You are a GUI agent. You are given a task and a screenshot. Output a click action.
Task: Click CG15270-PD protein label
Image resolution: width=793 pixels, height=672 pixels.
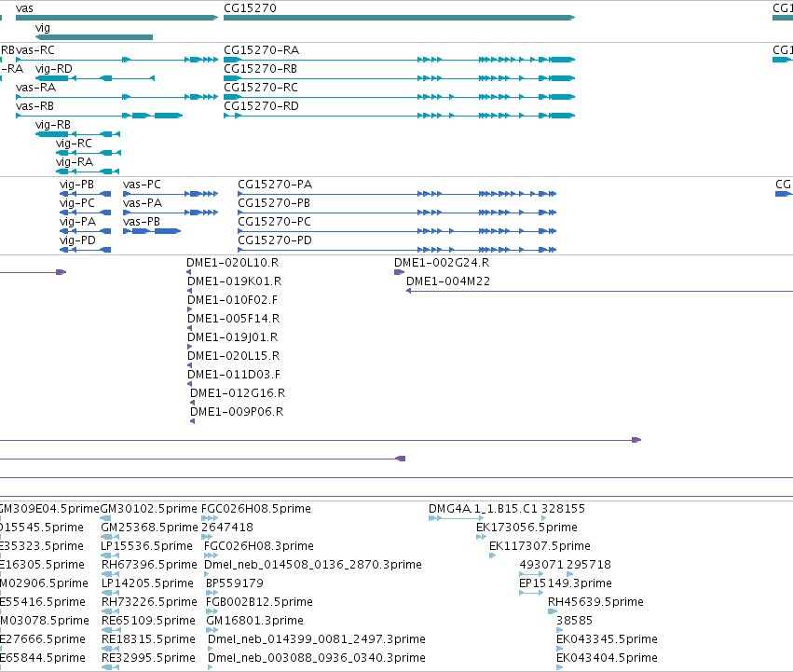coord(275,240)
